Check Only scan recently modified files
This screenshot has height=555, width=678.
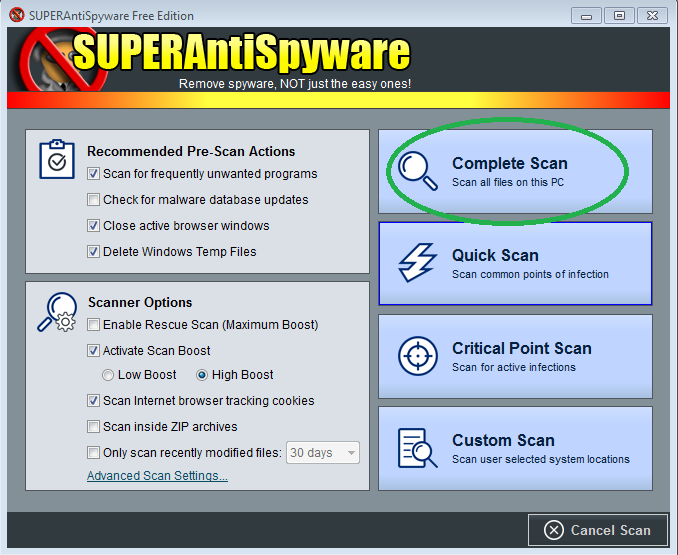click(93, 453)
